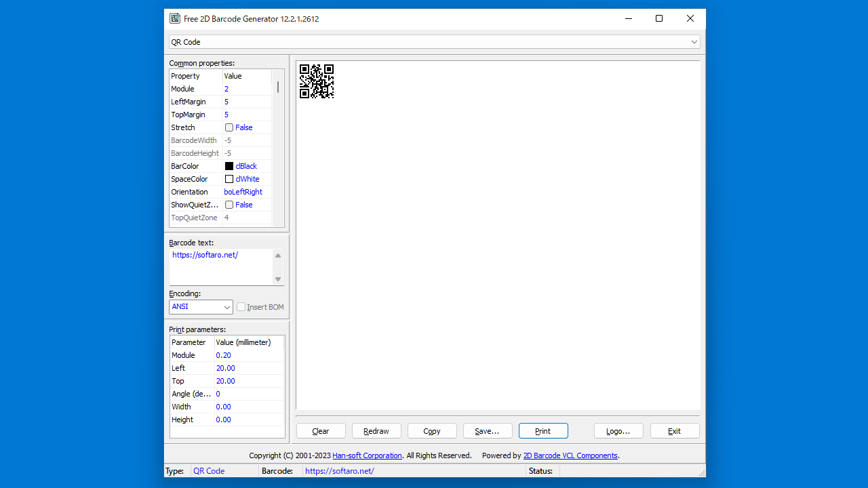The image size is (868, 488).
Task: Click the Exit button
Action: click(x=675, y=431)
